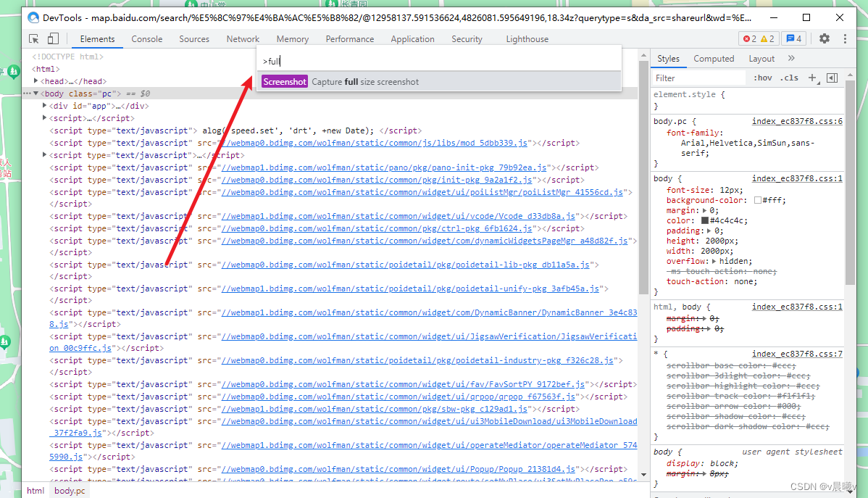This screenshot has height=498, width=868.
Task: Switch to the Computed styles tab
Action: coord(714,59)
